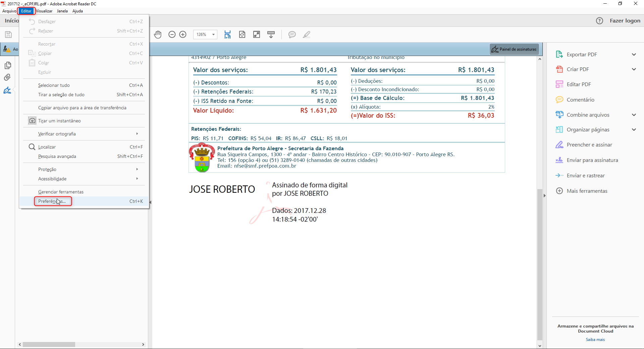
Task: Open the page thumbnails panel icon
Action: click(7, 65)
